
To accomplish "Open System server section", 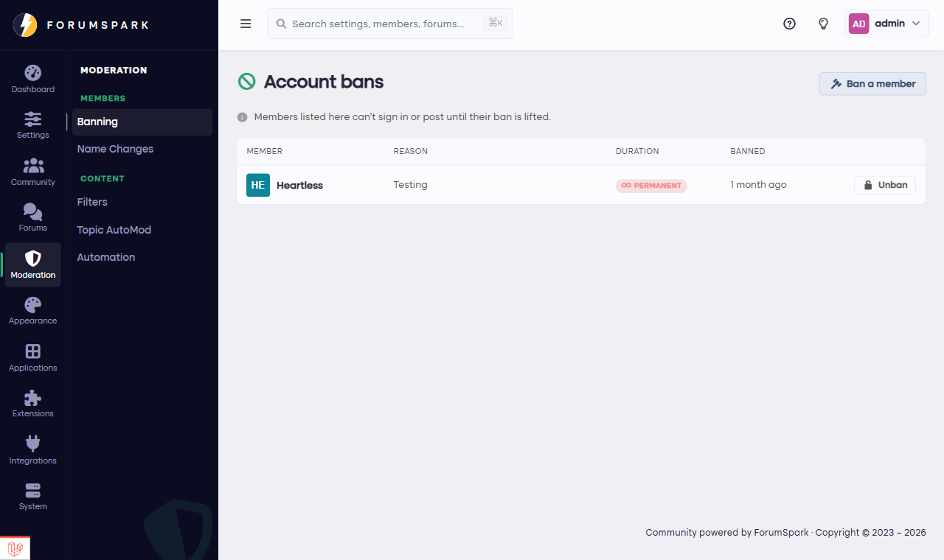I will (32, 497).
